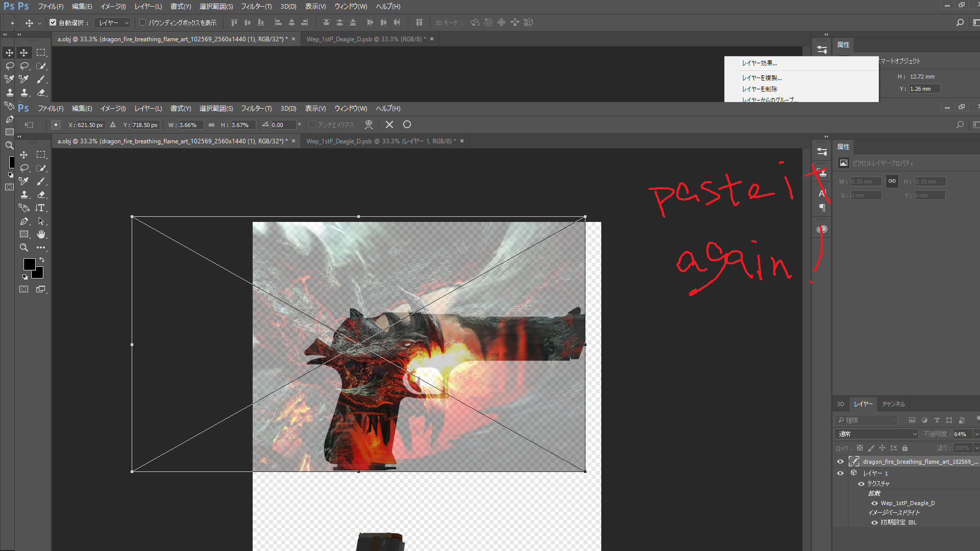The image size is (980, 551).
Task: Filter layers by type (T) icon
Action: [937, 420]
